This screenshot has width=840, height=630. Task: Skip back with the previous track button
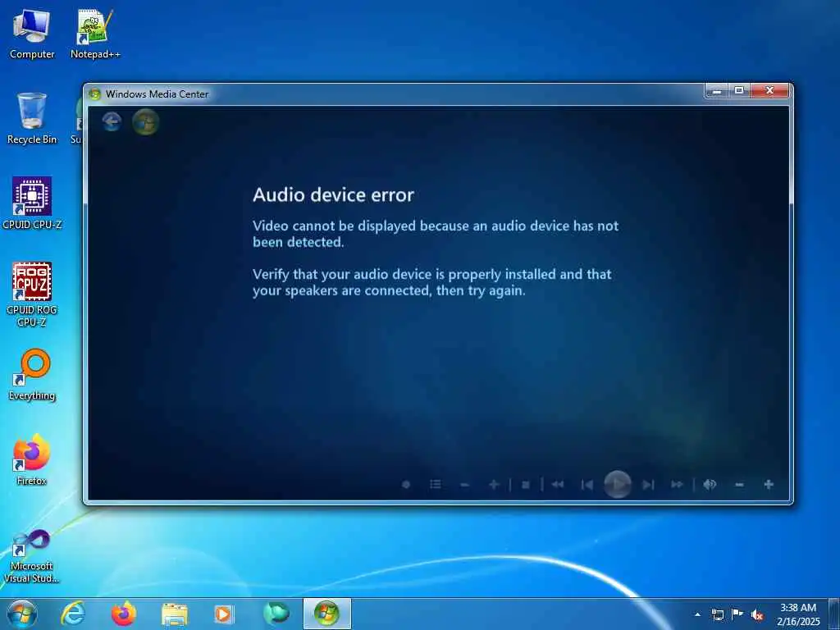587,484
